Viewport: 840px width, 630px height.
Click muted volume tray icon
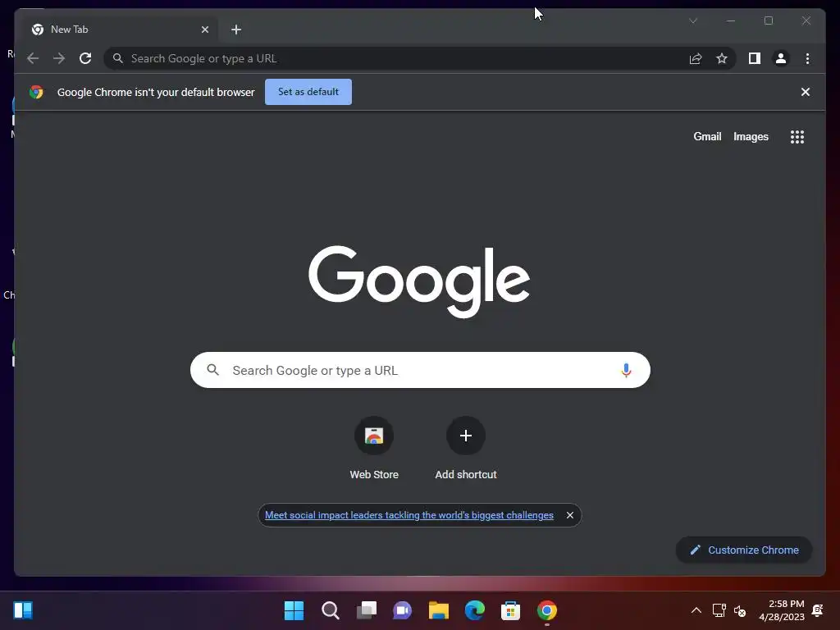click(740, 610)
